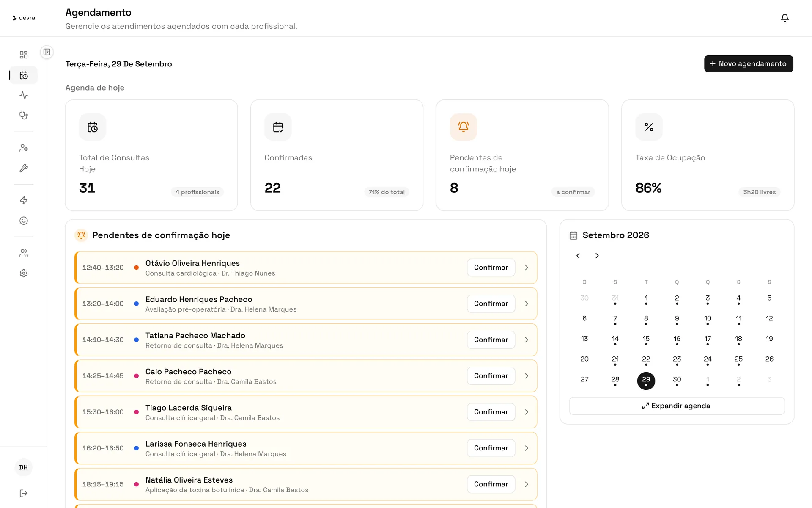Open the scheduling calendar-clock sidebar icon
Screen dimensions: 812x508
[x=24, y=75]
